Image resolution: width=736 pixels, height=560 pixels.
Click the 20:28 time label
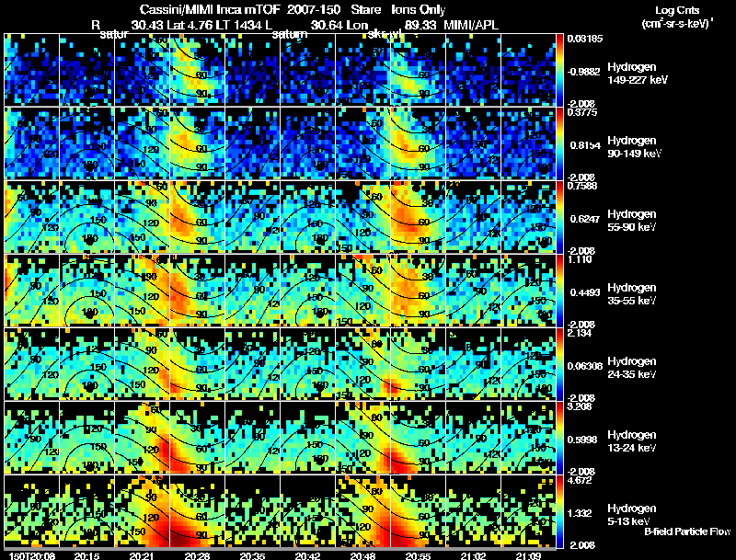tap(197, 555)
